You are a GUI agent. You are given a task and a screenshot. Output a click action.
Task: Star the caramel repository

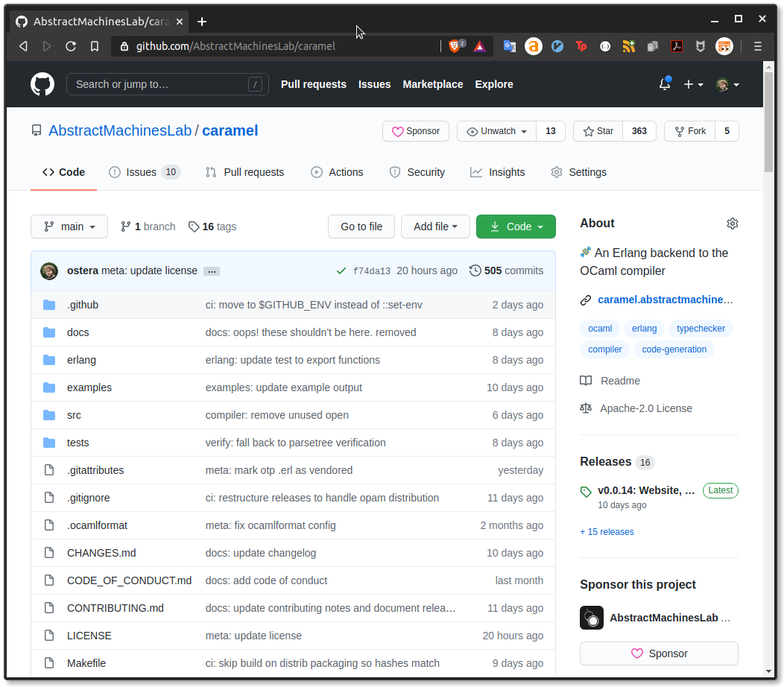tap(598, 131)
